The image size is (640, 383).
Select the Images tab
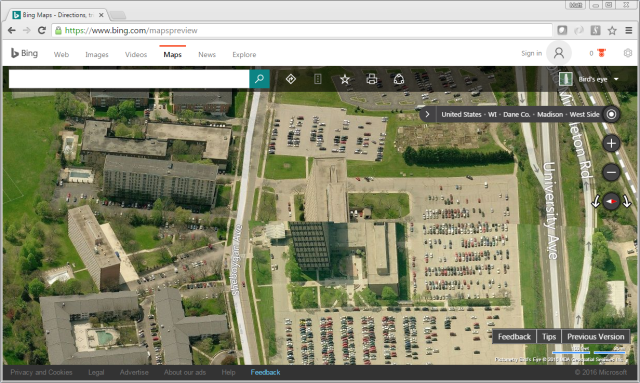point(97,54)
